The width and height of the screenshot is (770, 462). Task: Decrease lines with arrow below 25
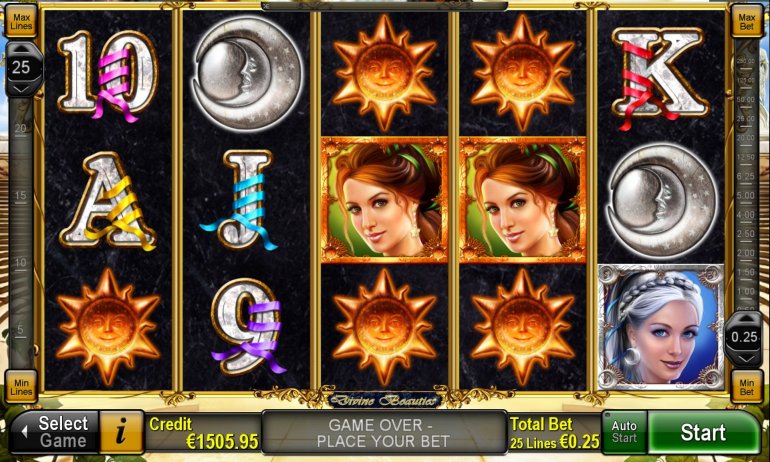(21, 89)
